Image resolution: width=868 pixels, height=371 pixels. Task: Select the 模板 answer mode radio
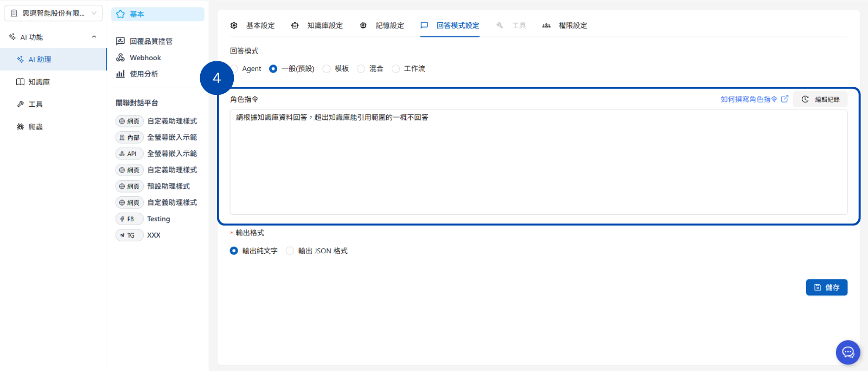click(327, 69)
